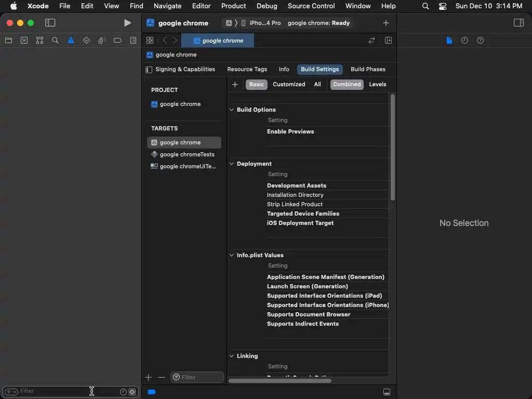Open the Signing & Capabilities tab

pyautogui.click(x=185, y=69)
